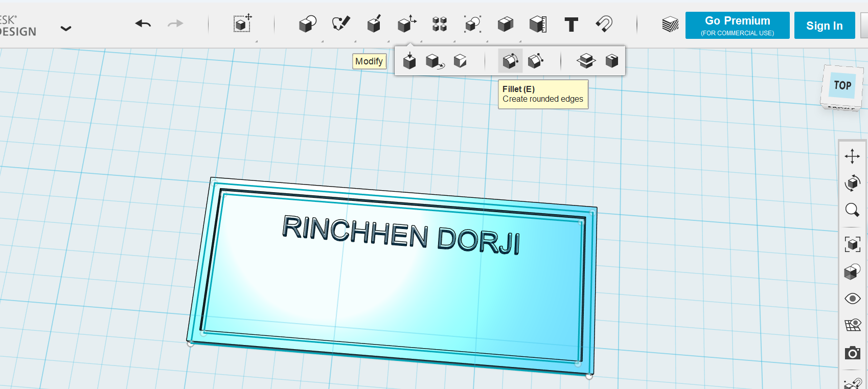Click the Fit view icon
868x389 pixels.
pyautogui.click(x=852, y=244)
